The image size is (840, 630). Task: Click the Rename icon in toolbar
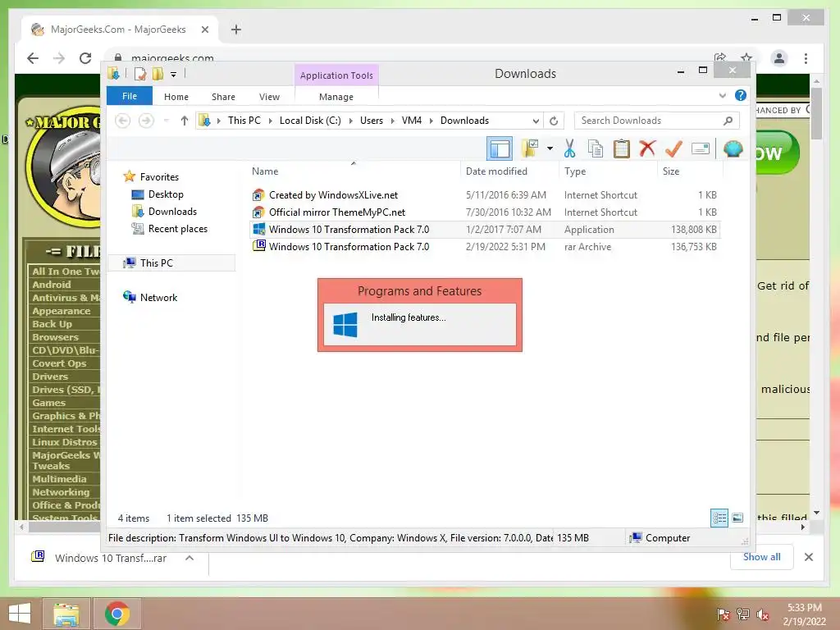tap(701, 148)
